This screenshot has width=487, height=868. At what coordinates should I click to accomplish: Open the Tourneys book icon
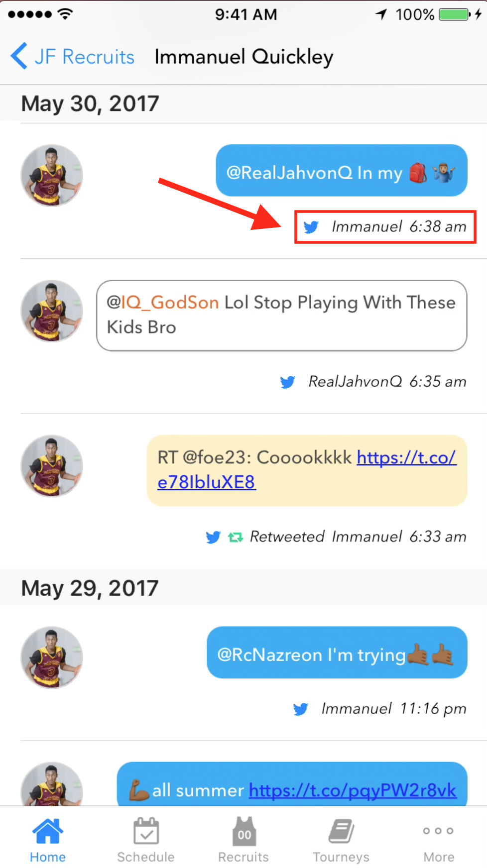341,831
